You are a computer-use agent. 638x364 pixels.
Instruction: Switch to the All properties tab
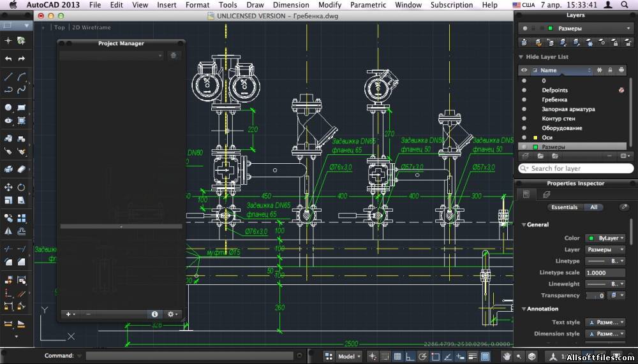(593, 207)
